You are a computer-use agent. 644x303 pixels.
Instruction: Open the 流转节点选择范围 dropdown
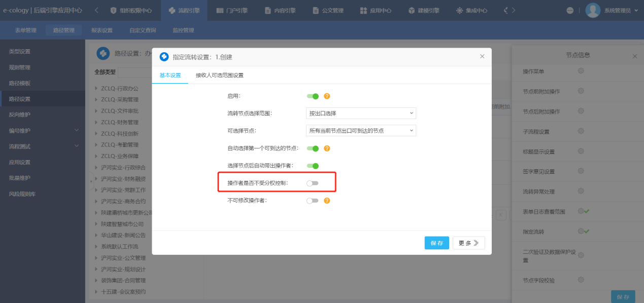point(361,113)
